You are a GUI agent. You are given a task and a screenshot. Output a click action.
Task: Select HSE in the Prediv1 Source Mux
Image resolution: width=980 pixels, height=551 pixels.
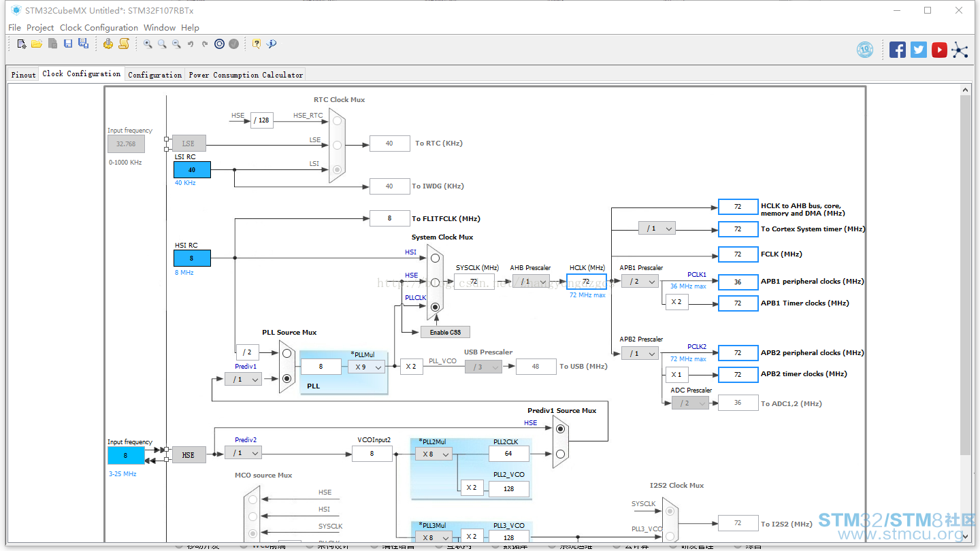[x=560, y=429]
